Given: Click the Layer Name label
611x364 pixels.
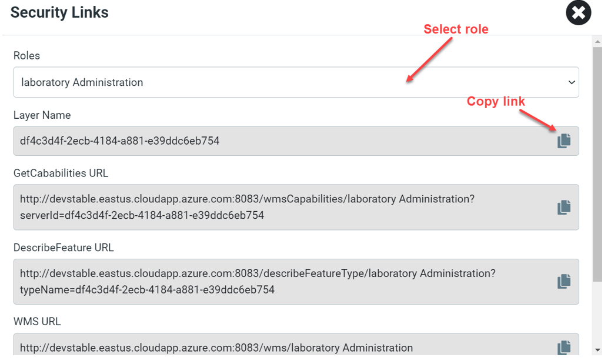Looking at the screenshot, I should pyautogui.click(x=42, y=115).
